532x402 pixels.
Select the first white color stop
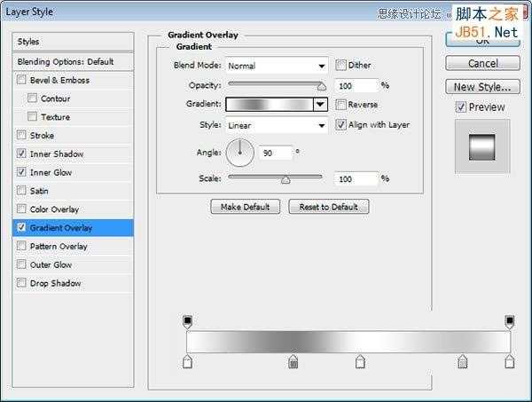click(x=187, y=361)
